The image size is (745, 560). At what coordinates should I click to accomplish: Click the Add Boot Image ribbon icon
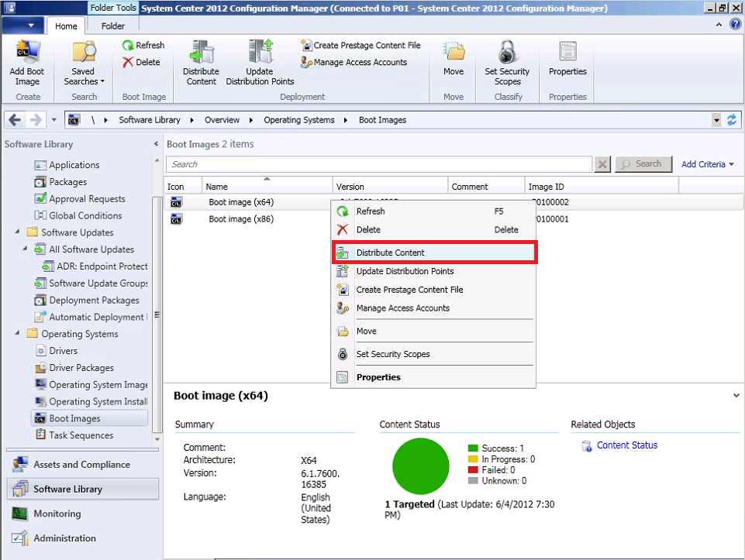(26, 63)
